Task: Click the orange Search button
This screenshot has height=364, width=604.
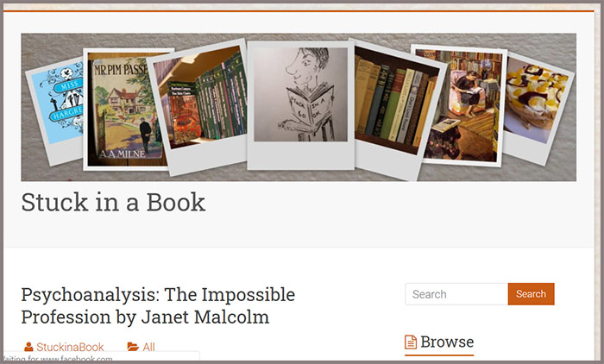Action: pos(532,294)
